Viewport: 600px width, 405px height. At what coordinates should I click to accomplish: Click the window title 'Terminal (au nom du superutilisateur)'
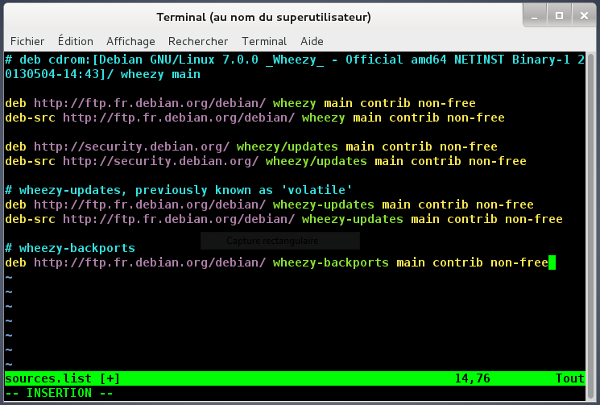tap(264, 17)
